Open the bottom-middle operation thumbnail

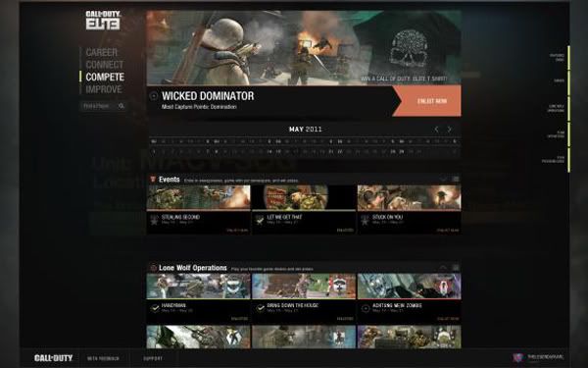(304, 337)
